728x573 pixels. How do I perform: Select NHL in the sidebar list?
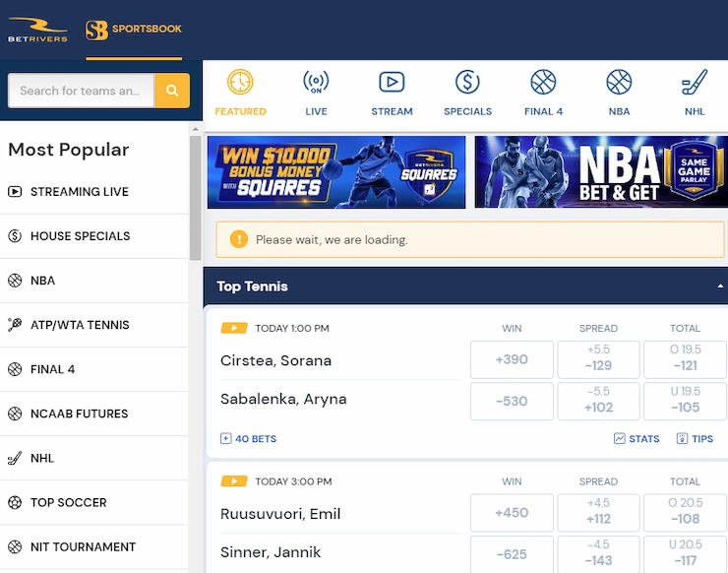tap(93, 458)
